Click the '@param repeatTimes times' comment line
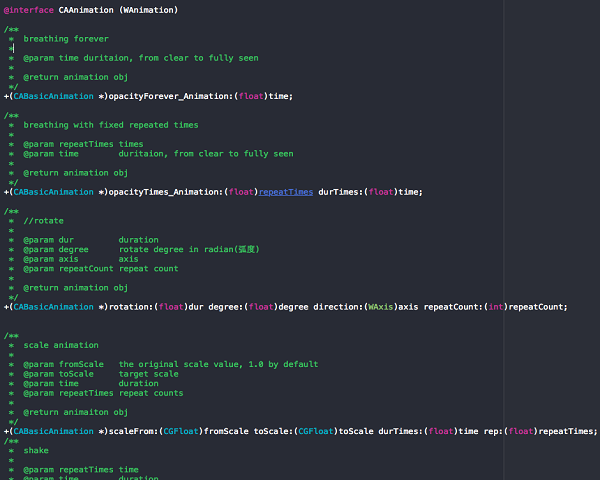This screenshot has width=600, height=480. coord(83,144)
